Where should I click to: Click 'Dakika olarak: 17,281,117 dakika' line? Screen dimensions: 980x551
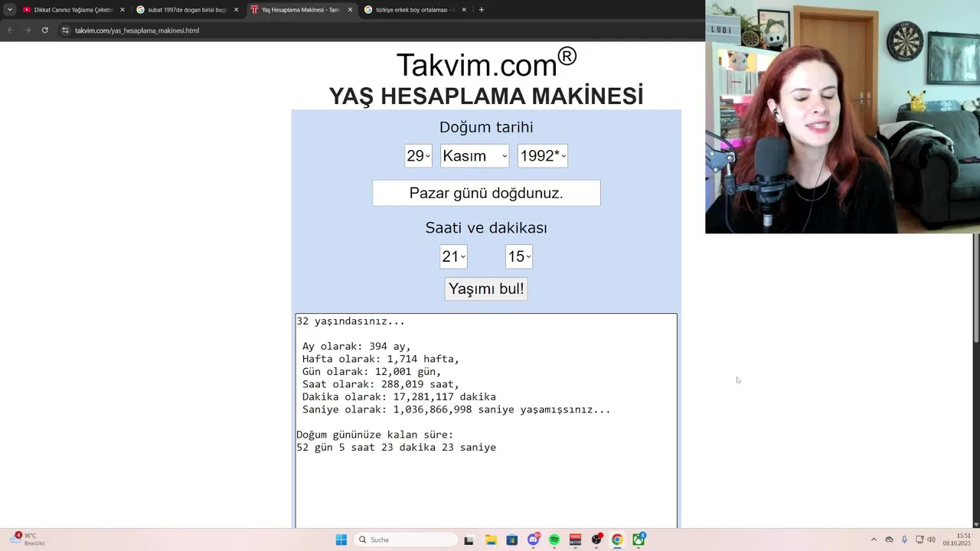pos(399,396)
